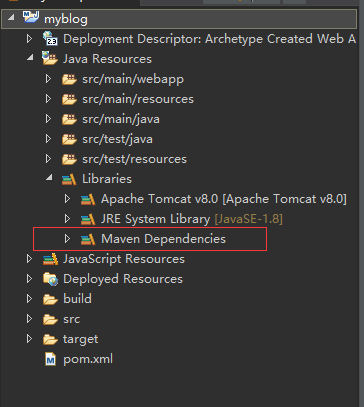This screenshot has height=407, width=364.
Task: Select the src/test/resources entry
Action: point(134,159)
